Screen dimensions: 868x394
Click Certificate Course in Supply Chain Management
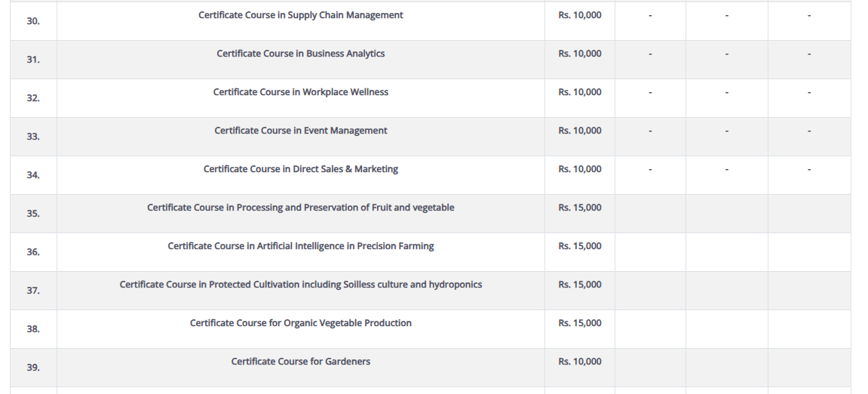pos(300,15)
